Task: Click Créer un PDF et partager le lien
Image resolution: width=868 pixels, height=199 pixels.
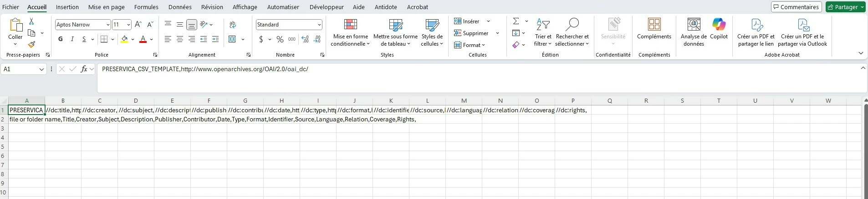Action: click(x=756, y=32)
